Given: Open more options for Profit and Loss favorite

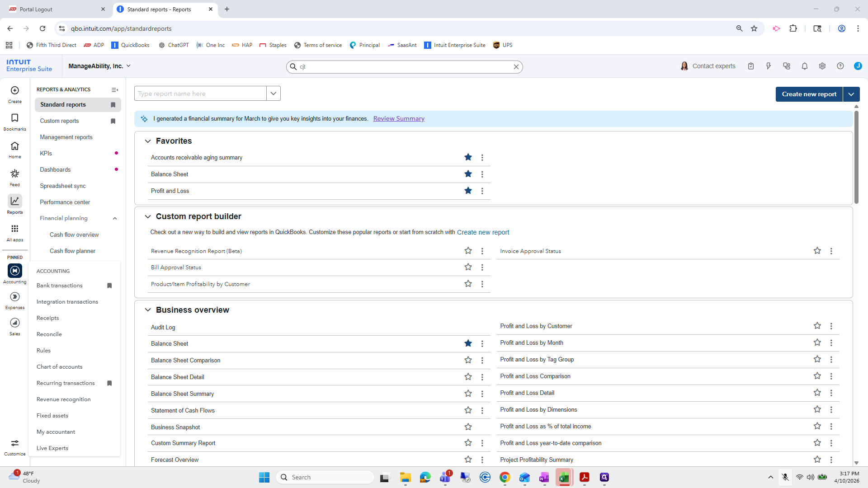Looking at the screenshot, I should 482,191.
